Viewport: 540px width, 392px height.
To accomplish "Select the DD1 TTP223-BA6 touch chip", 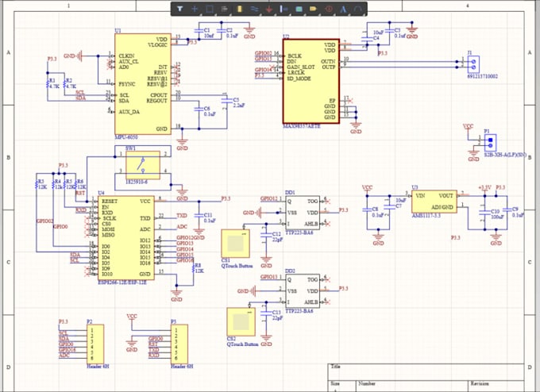I will [x=303, y=213].
